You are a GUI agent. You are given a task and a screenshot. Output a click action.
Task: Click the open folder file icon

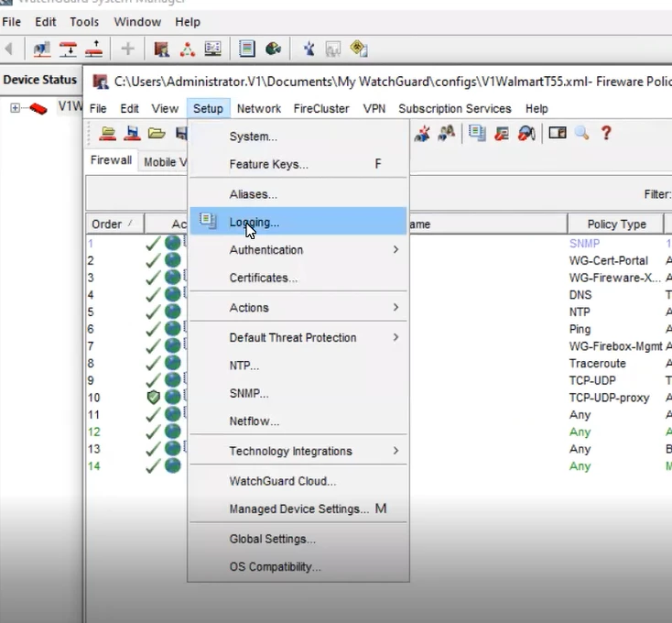(x=157, y=134)
